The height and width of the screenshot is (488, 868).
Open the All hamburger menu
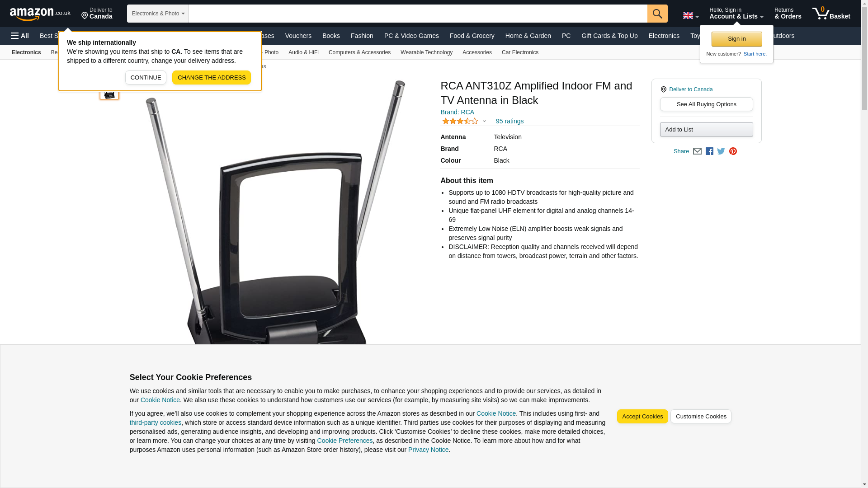coord(20,36)
